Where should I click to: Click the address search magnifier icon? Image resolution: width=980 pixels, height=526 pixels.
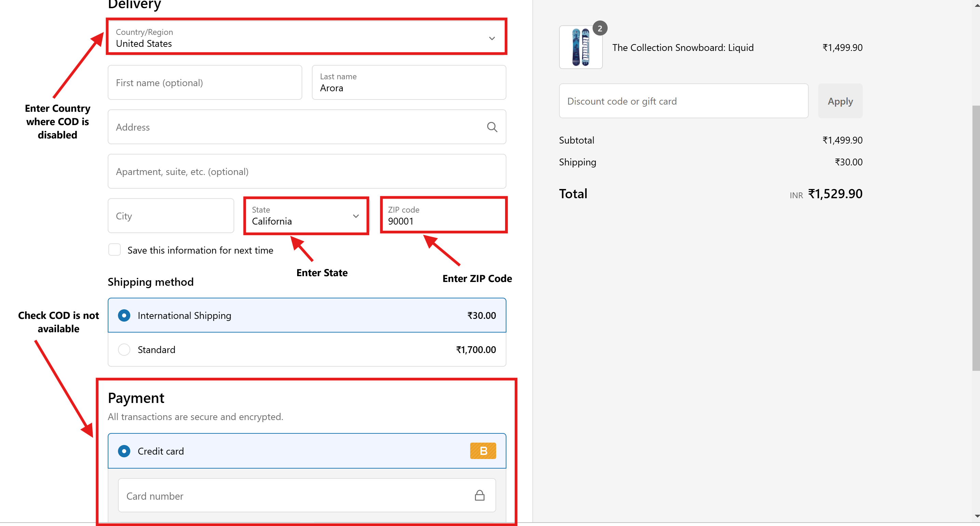coord(492,127)
